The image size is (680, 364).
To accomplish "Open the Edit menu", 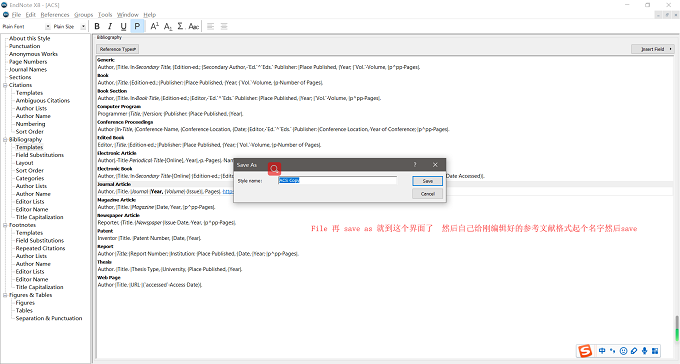I will (30, 15).
